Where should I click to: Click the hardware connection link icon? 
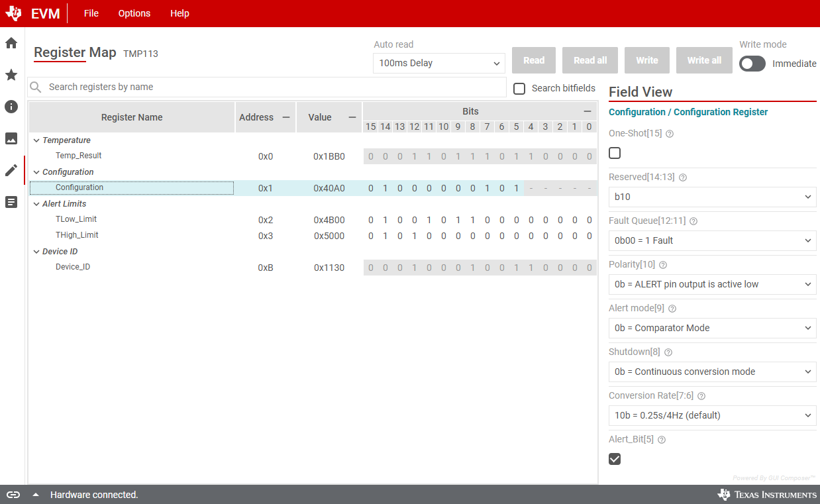(13, 495)
